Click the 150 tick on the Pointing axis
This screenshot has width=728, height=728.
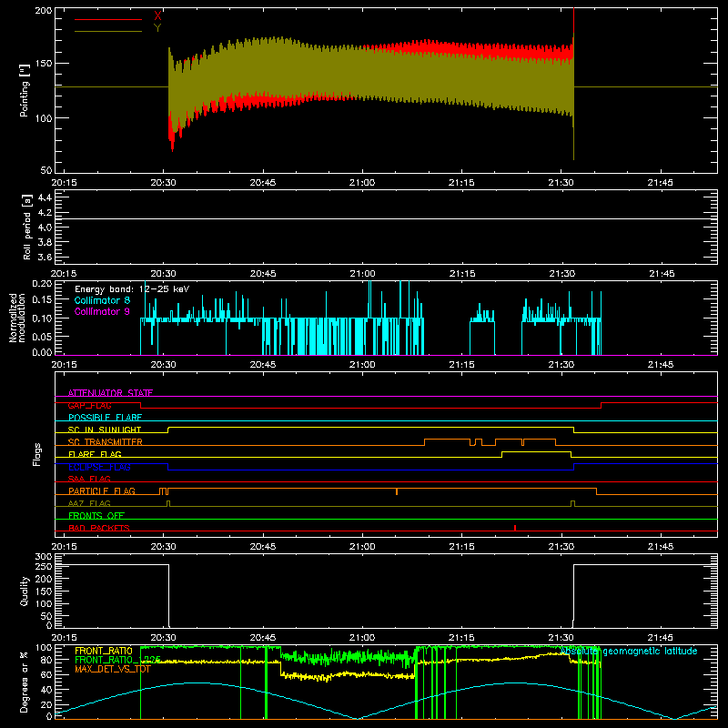point(43,64)
